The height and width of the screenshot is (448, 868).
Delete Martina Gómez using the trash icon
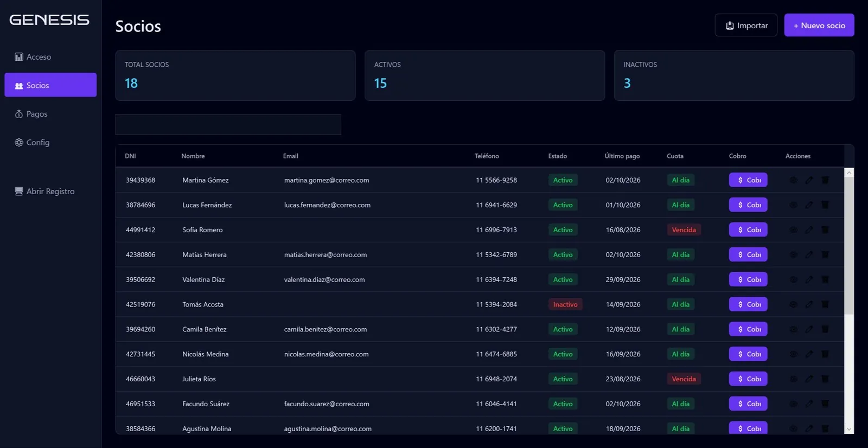[825, 180]
